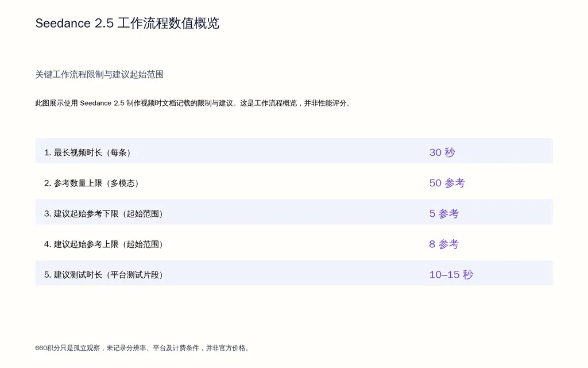Click the value '50 参考'
The height and width of the screenshot is (368, 588).
click(447, 183)
